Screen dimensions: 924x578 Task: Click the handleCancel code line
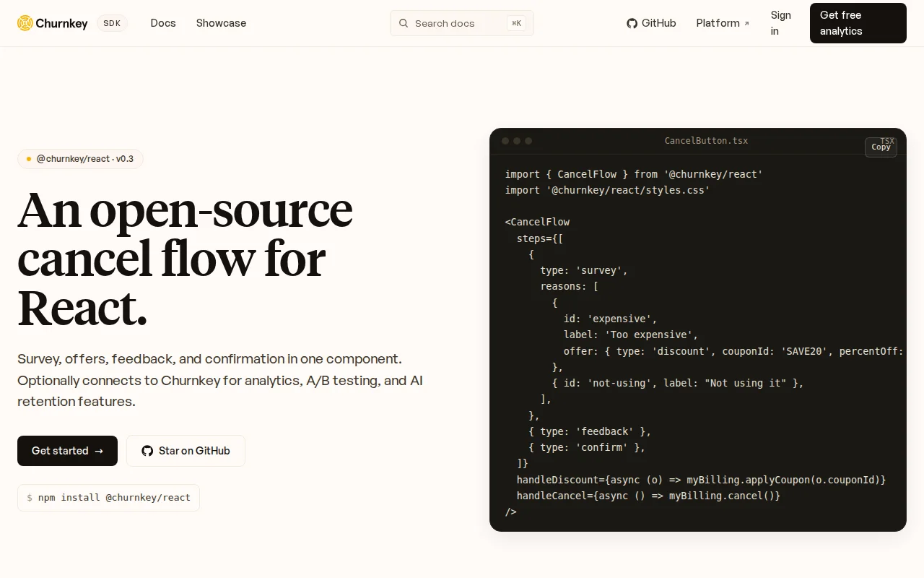(648, 496)
